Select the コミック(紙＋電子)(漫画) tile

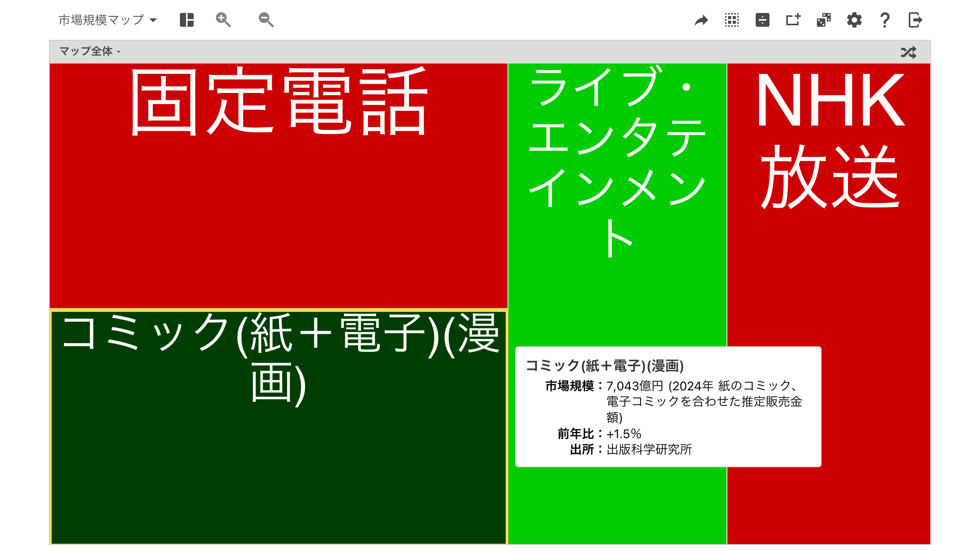[279, 427]
